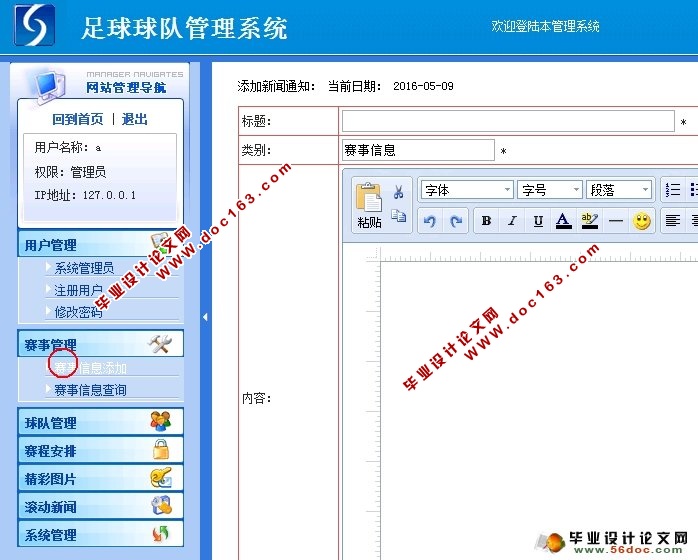Click the site logo in the header
This screenshot has height=560, width=698.
pyautogui.click(x=34, y=25)
